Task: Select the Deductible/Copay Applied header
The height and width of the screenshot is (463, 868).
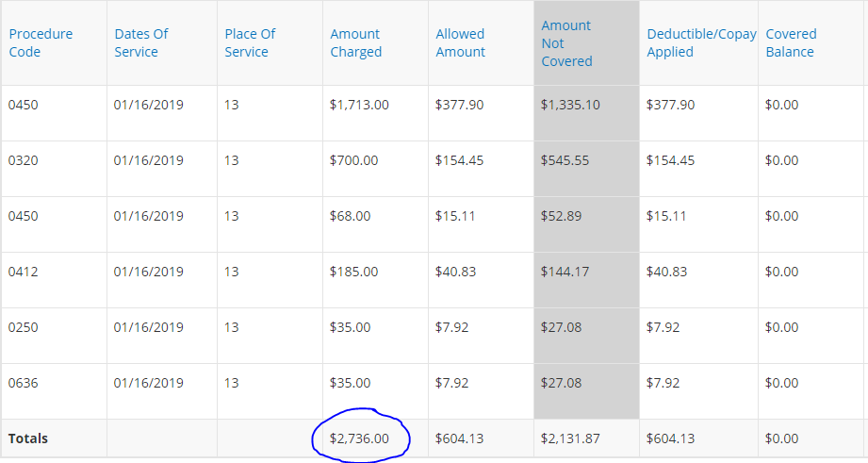Action: (x=700, y=43)
